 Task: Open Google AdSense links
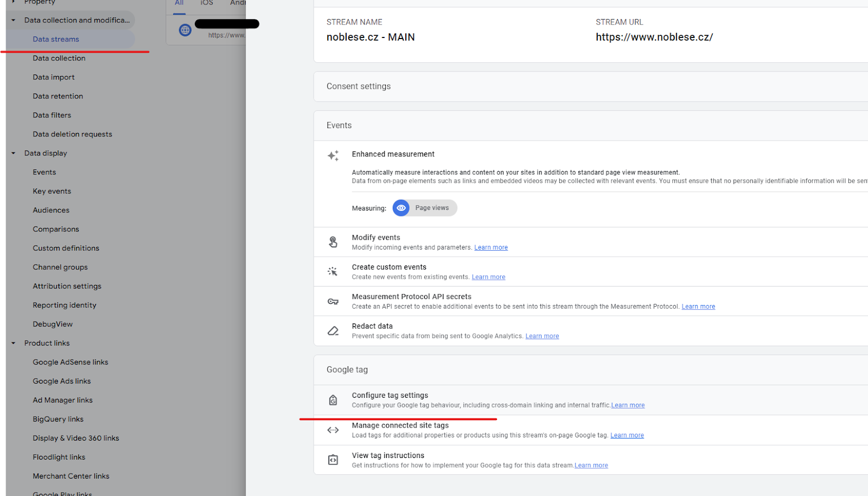pyautogui.click(x=71, y=362)
